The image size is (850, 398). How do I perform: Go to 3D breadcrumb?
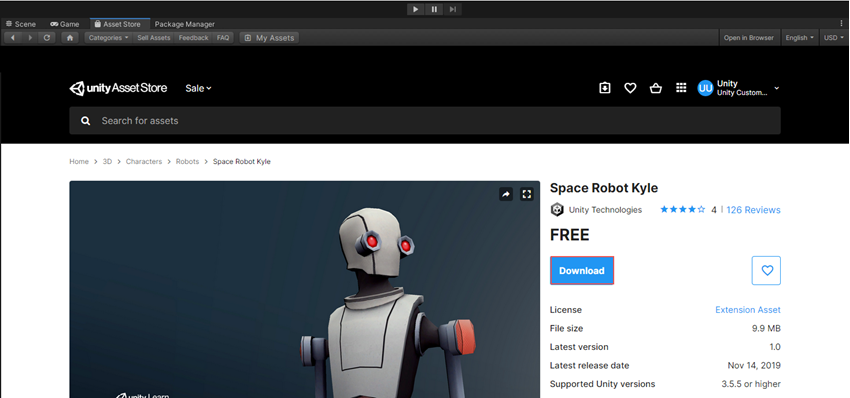click(x=107, y=162)
